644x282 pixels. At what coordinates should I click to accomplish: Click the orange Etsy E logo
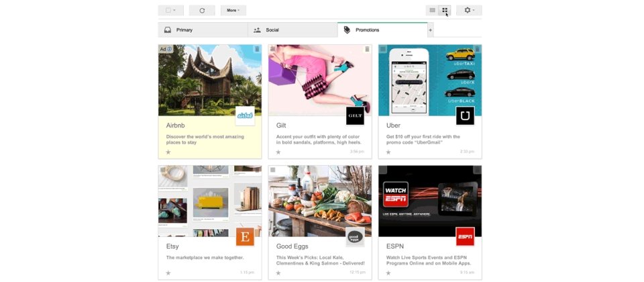[246, 237]
